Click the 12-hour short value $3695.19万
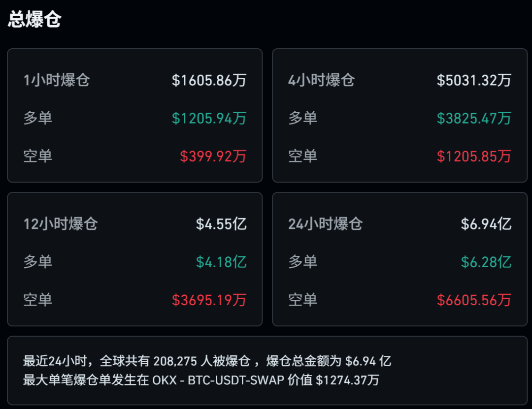The width and height of the screenshot is (532, 409). (209, 300)
